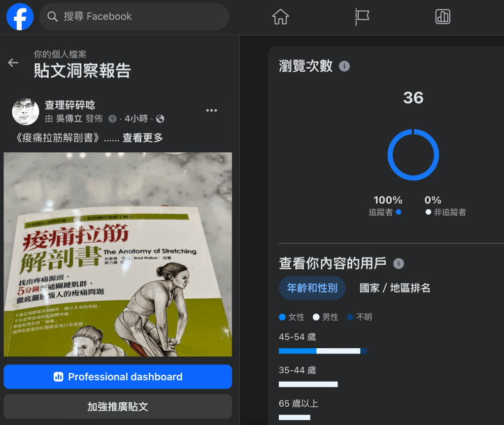Viewport: 504px width, 425px height.
Task: Open the 查理碎碎唸 page name link
Action: pyautogui.click(x=70, y=105)
